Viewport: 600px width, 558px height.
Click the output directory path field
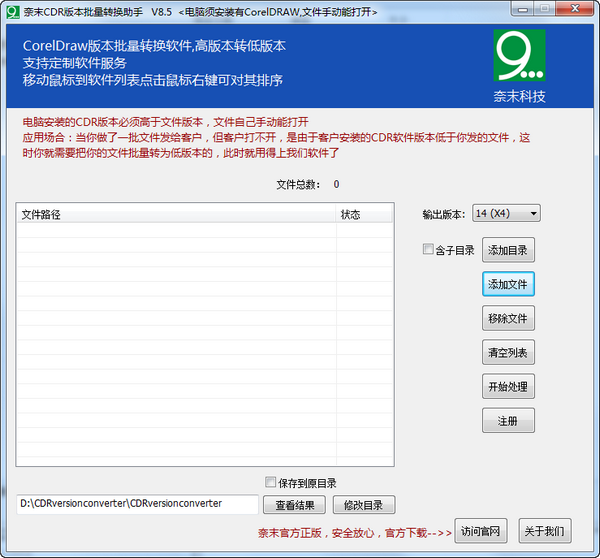pos(138,504)
